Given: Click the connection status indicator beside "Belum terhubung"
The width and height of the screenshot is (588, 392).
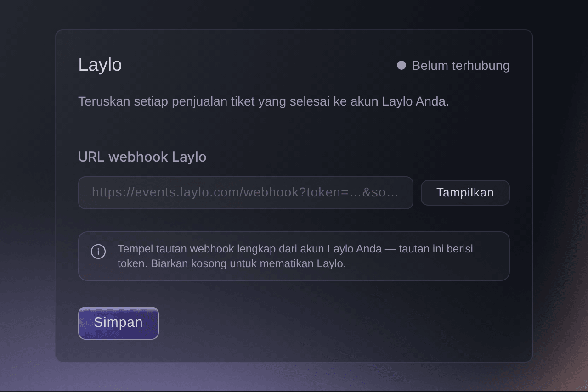Looking at the screenshot, I should click(x=401, y=65).
